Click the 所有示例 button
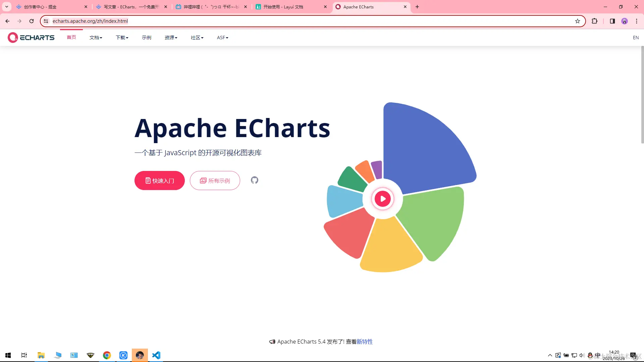644x362 pixels. [215, 181]
